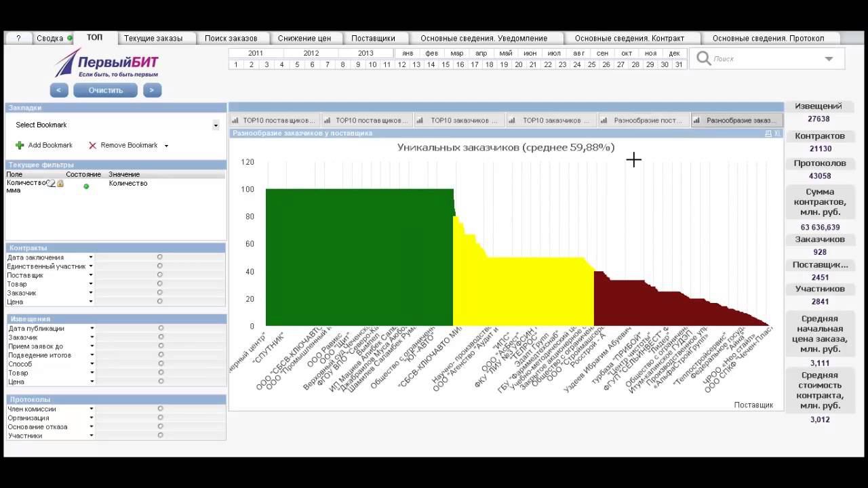This screenshot has height=488, width=868.
Task: Click Извещений value 27638
Action: pyautogui.click(x=819, y=119)
